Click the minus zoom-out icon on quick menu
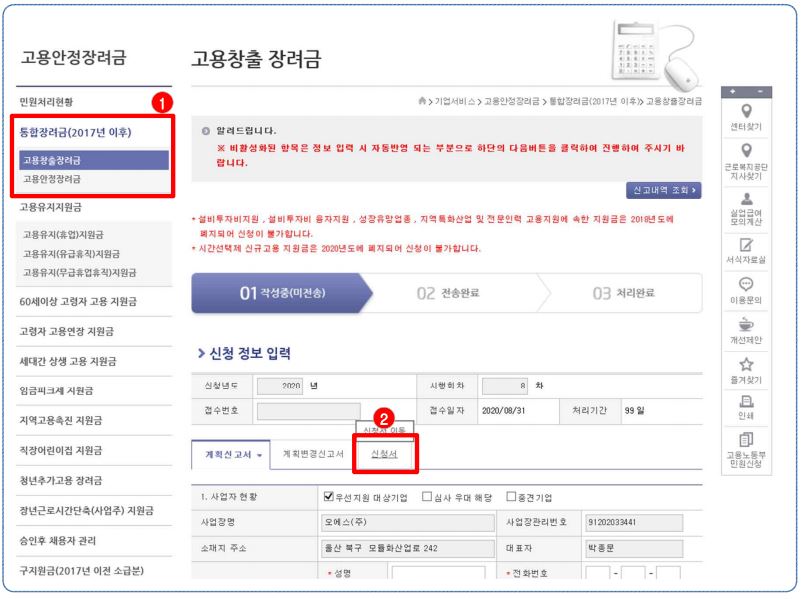This screenshot has width=803, height=599. point(760,91)
